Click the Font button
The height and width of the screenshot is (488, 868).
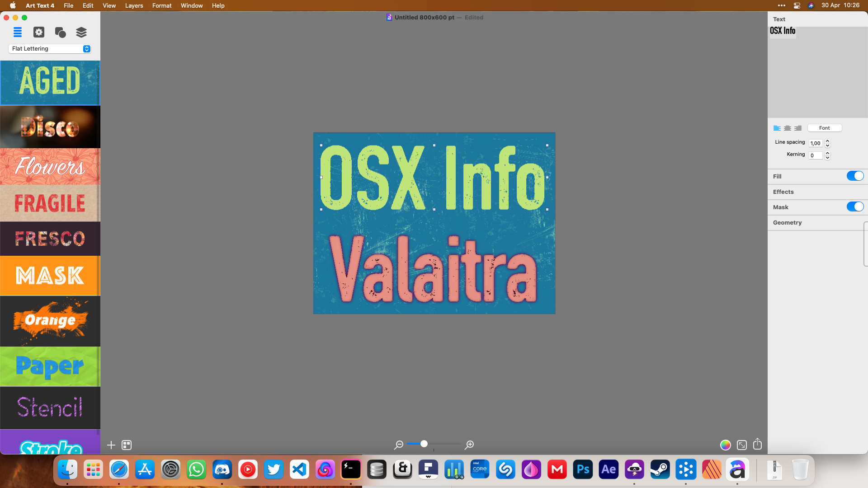(824, 128)
